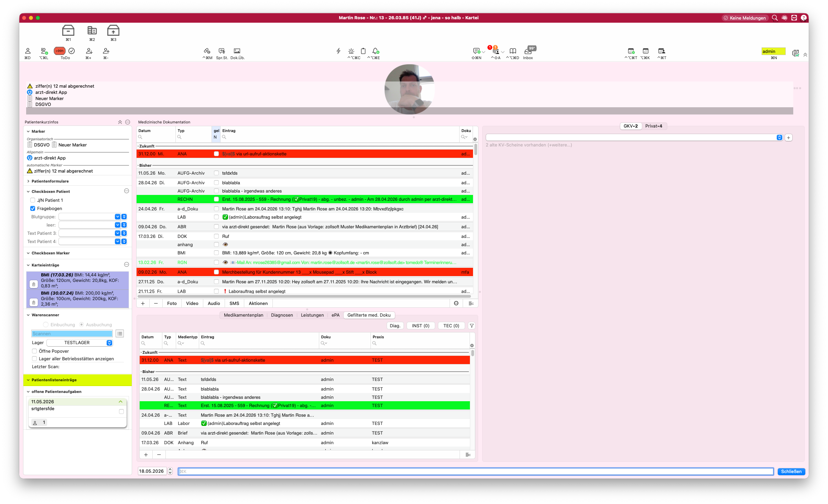The width and height of the screenshot is (828, 504).
Task: Enable the J/N Patient 1 checkbox
Action: [33, 200]
